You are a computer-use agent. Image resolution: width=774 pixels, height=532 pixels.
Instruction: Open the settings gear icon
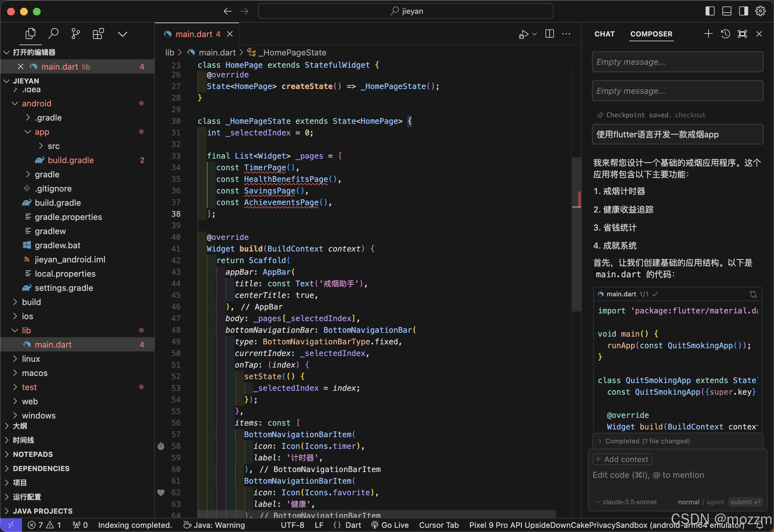click(760, 11)
